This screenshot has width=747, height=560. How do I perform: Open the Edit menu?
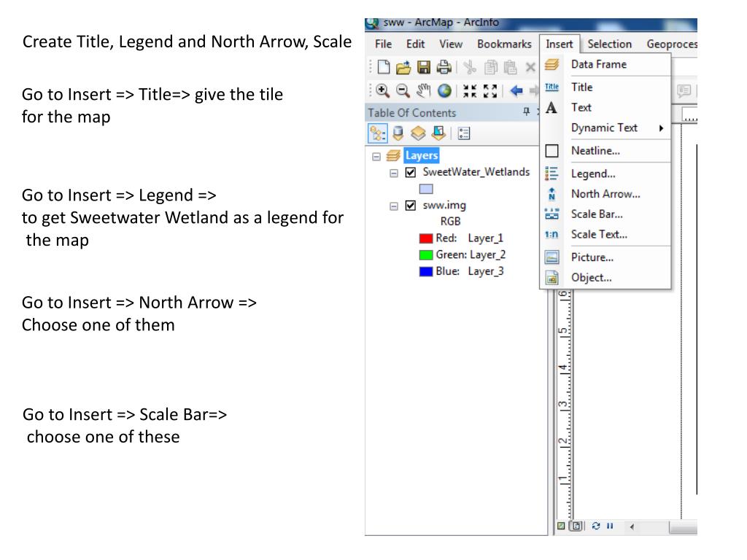click(415, 44)
